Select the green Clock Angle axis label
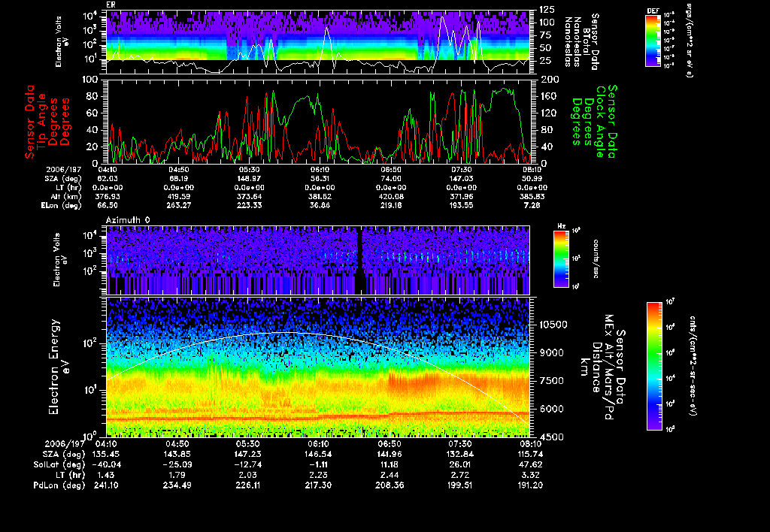The width and height of the screenshot is (770, 532). [x=600, y=120]
